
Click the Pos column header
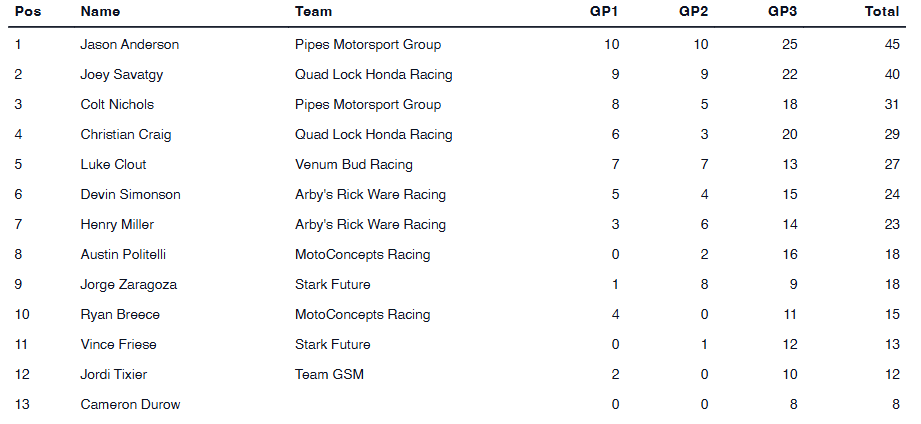pyautogui.click(x=26, y=12)
